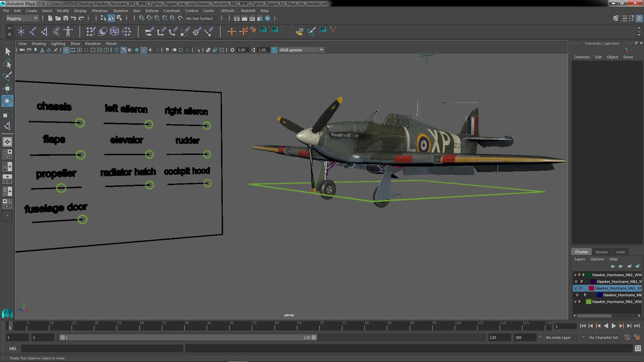Viewport: 644px width, 362px height.
Task: Open the panel Shading menu
Action: 39,44
